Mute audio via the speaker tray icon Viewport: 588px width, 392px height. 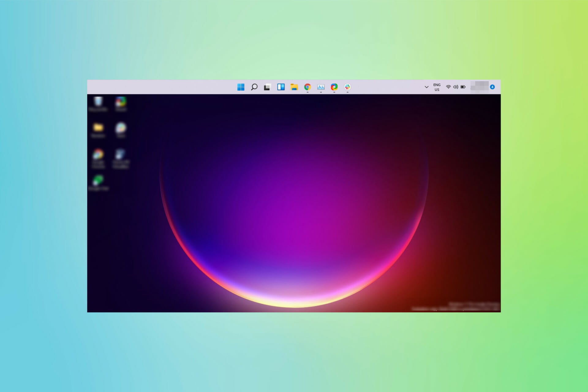[x=456, y=87]
